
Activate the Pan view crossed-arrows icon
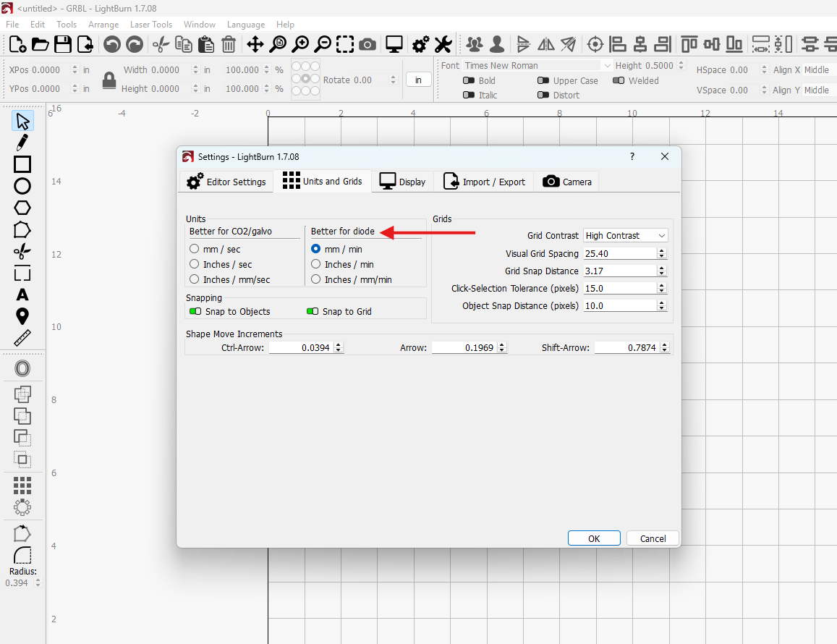255,44
